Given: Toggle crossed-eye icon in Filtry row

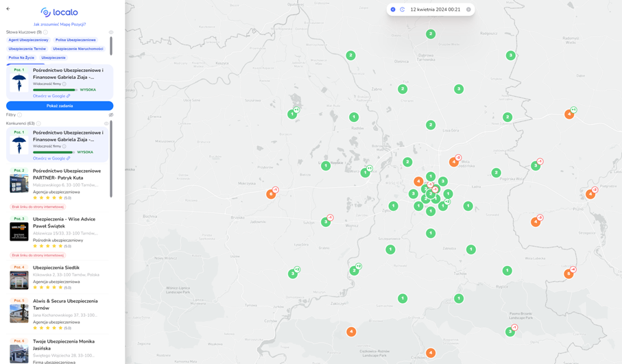Looking at the screenshot, I should coord(111,115).
